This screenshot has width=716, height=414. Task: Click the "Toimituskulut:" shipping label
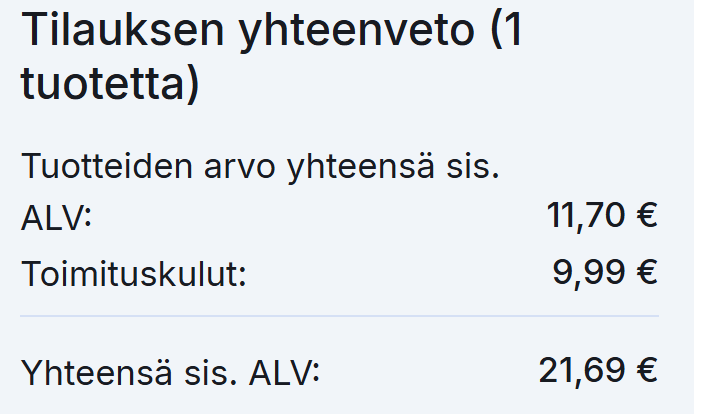134,273
